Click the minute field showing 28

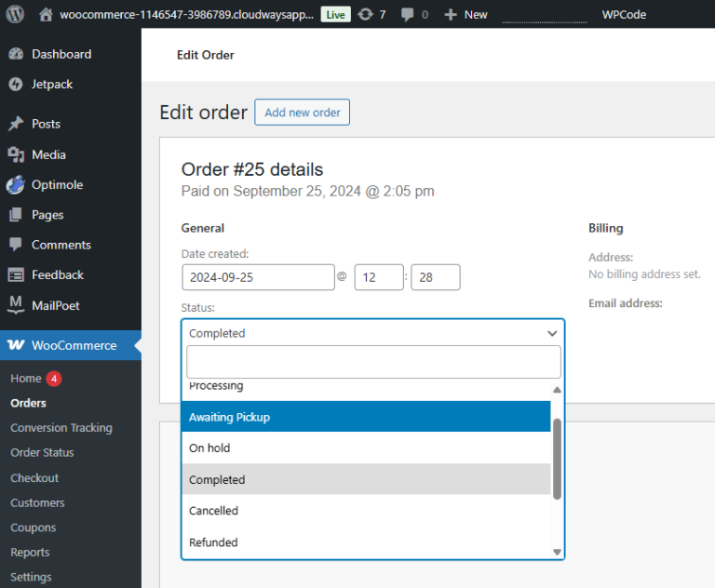436,277
